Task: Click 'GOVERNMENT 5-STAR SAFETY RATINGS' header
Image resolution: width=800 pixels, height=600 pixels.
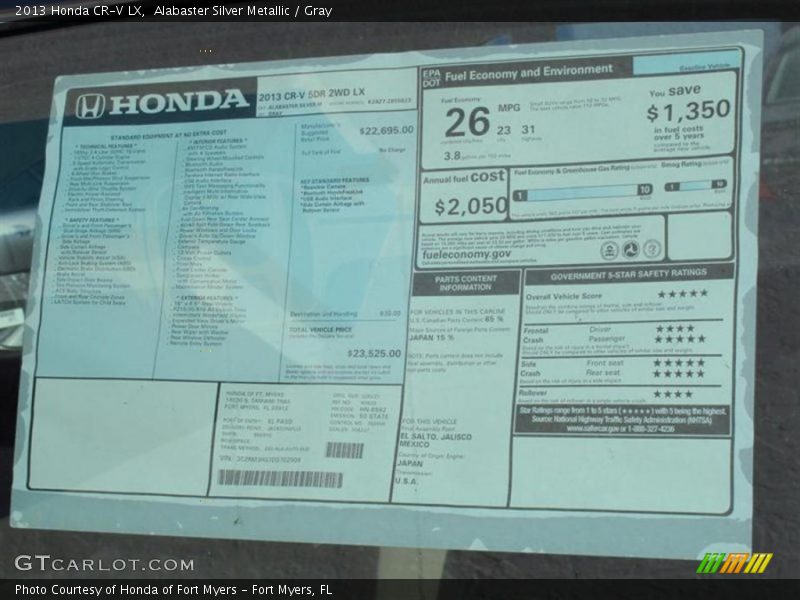Action: pyautogui.click(x=629, y=275)
